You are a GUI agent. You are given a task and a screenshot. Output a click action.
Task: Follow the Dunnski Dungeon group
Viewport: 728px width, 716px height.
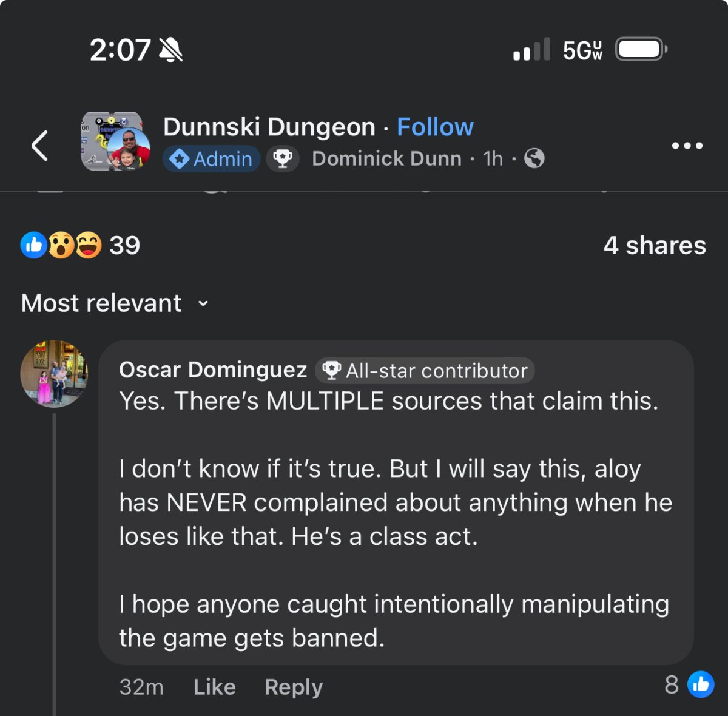[435, 127]
